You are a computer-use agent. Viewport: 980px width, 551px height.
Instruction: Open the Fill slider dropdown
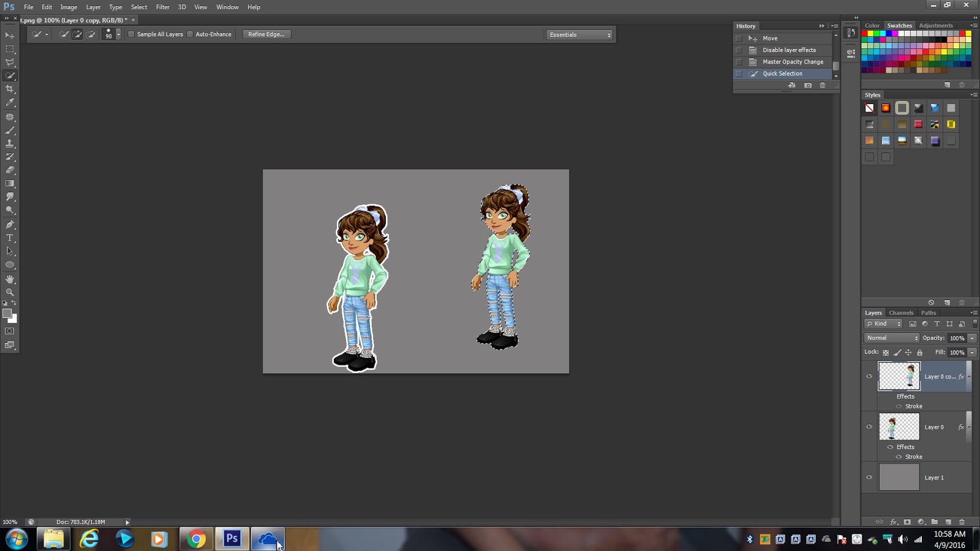tap(972, 353)
